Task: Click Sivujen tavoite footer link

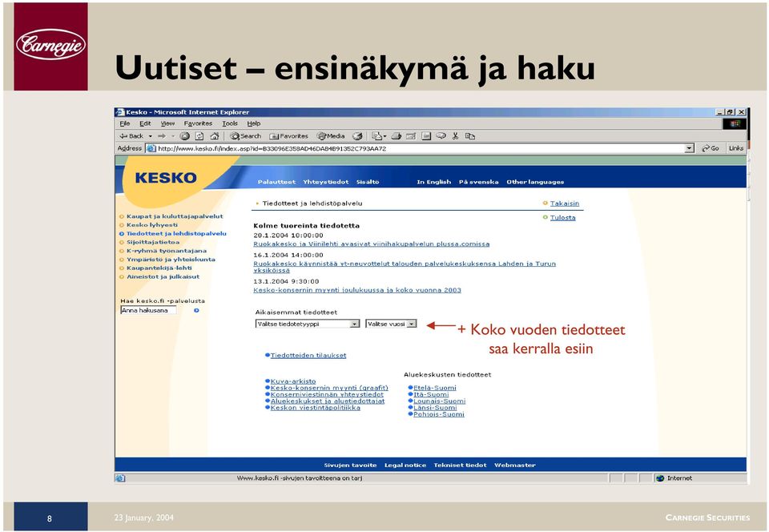Action: tap(350, 465)
